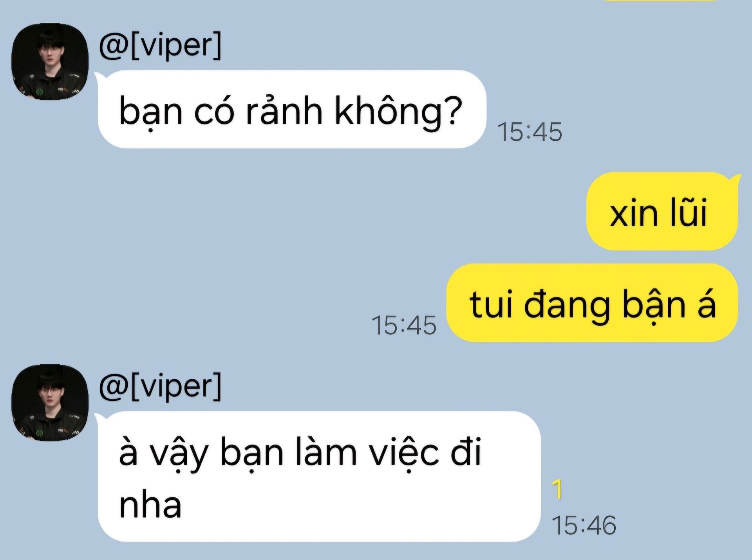
Task: Click the yellow unread count '1' indicator
Action: [x=557, y=490]
